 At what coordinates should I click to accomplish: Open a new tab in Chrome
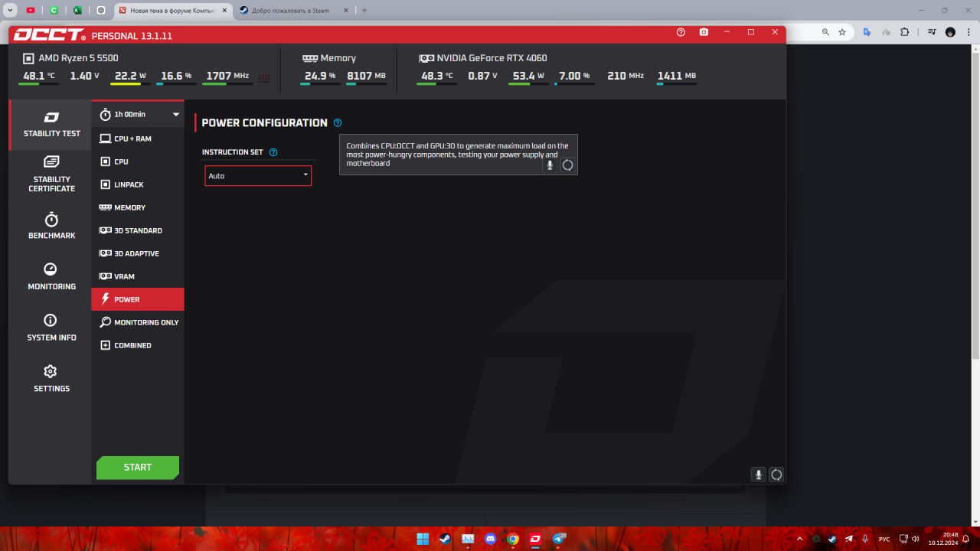click(x=364, y=11)
